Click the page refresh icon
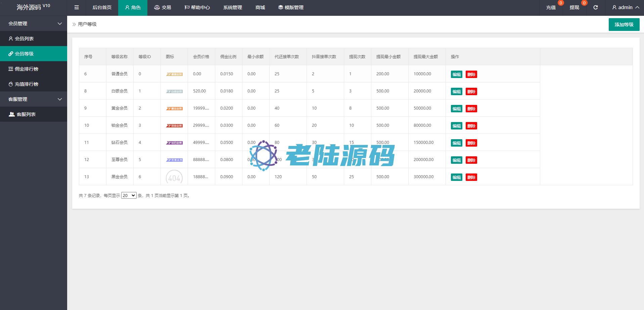The image size is (644, 310). coord(595,7)
